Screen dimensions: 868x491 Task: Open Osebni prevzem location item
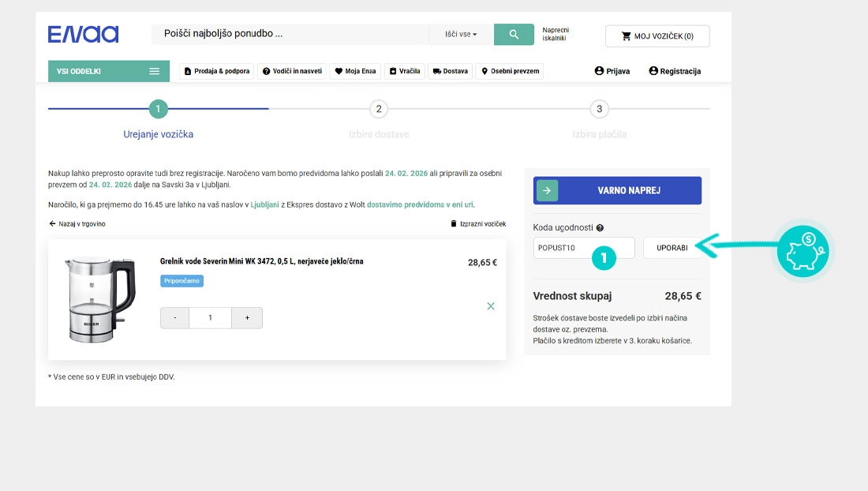[x=510, y=71]
